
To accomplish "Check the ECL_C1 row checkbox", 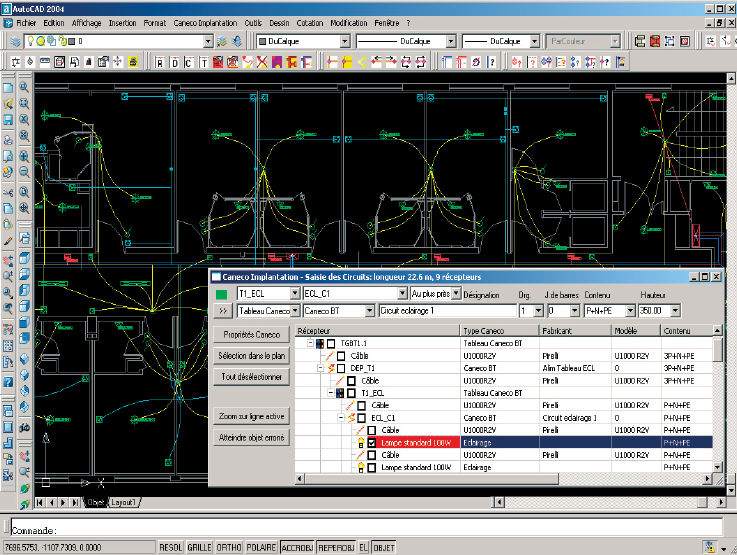I will point(361,418).
